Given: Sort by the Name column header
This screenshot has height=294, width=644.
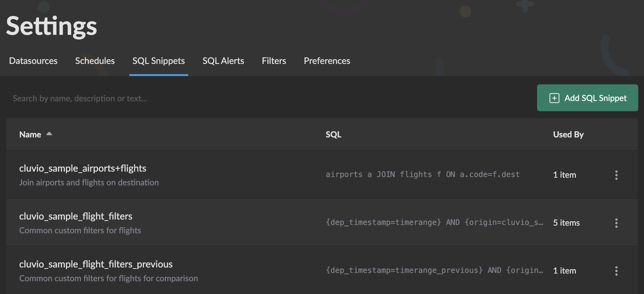Looking at the screenshot, I should [x=30, y=135].
